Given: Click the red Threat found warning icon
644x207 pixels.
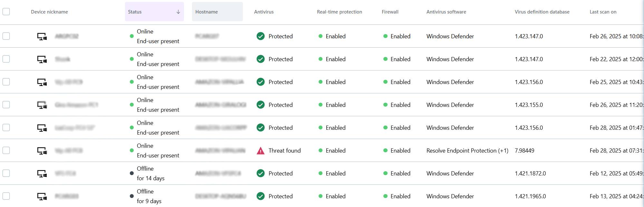Looking at the screenshot, I should (260, 151).
